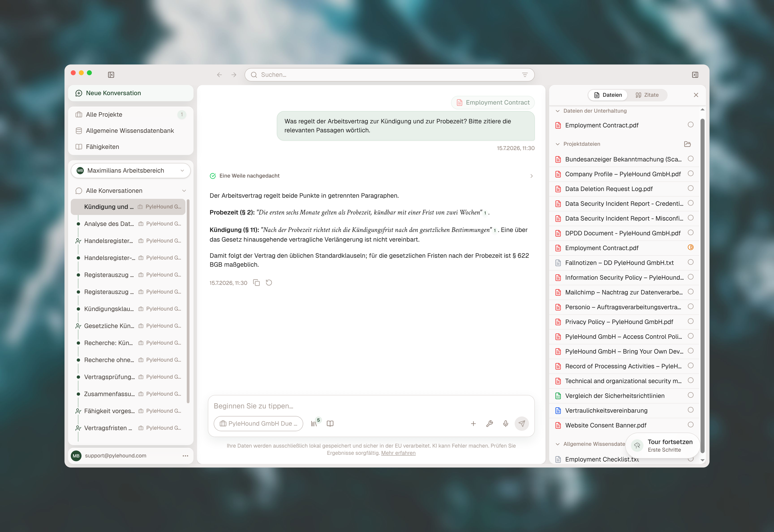
Task: Toggle the right panel icon
Action: click(695, 75)
